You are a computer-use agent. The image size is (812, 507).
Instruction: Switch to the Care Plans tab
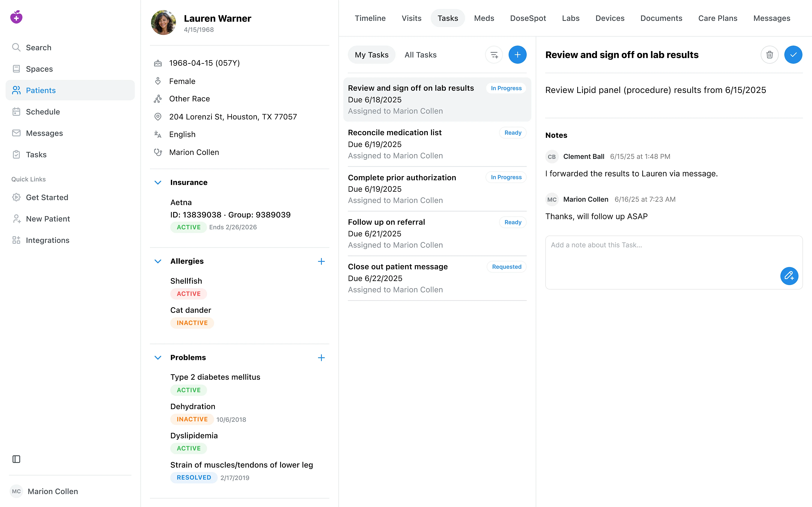point(718,18)
